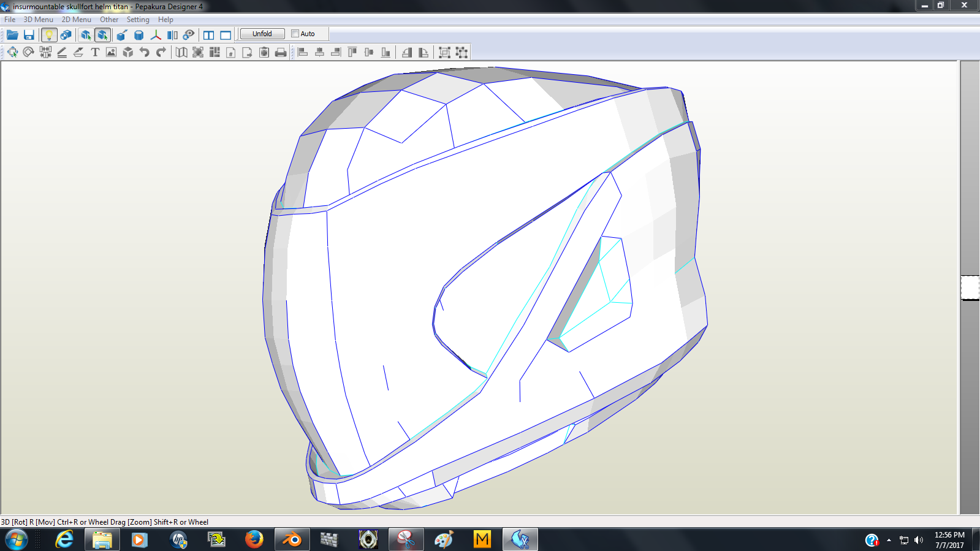Select the text tool (T icon)
980x551 pixels.
(95, 53)
